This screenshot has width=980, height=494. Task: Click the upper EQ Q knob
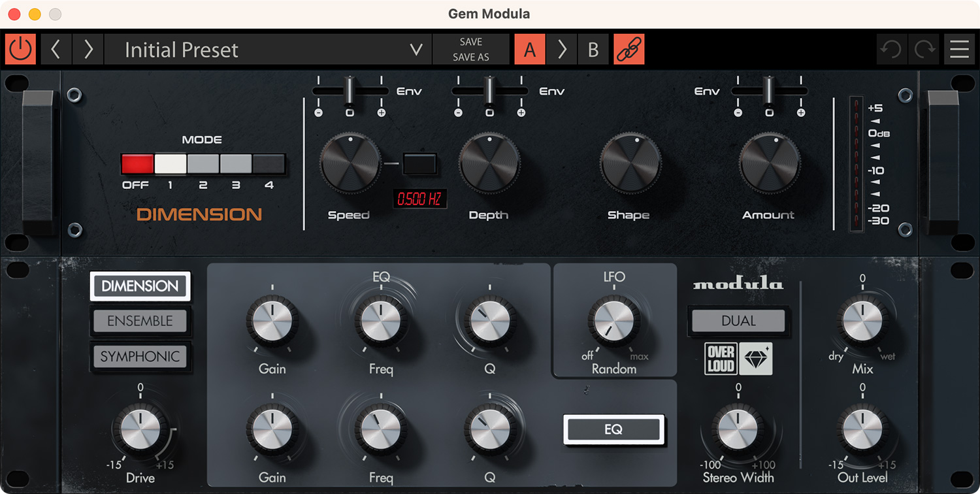coord(490,321)
